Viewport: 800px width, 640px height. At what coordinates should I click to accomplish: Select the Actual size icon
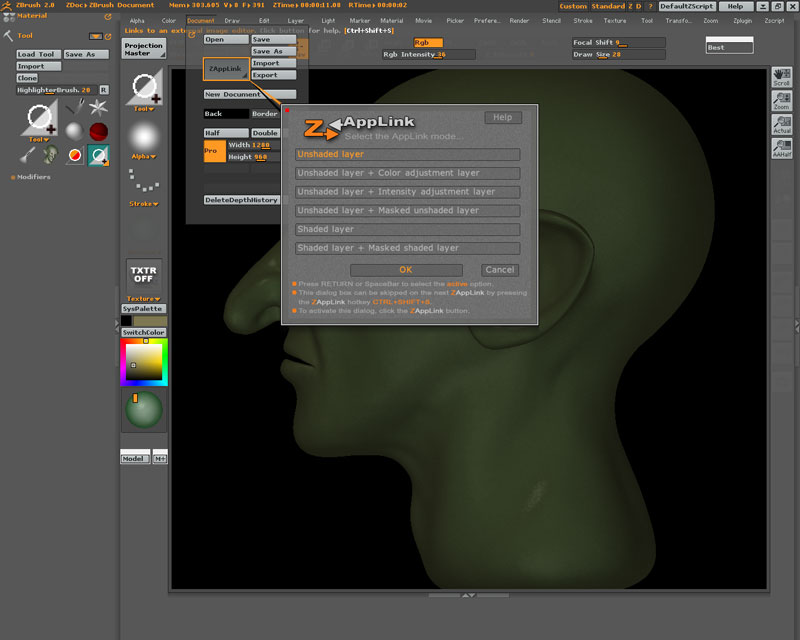pyautogui.click(x=782, y=125)
